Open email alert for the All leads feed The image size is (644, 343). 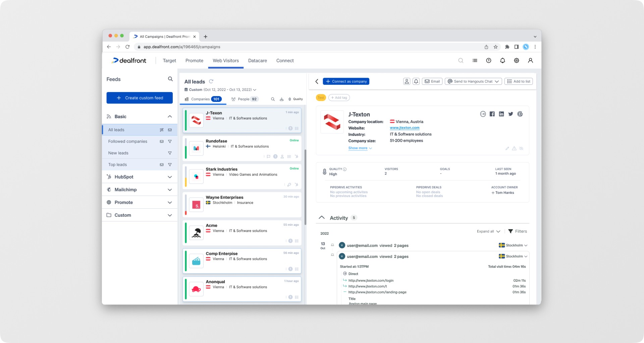170,130
